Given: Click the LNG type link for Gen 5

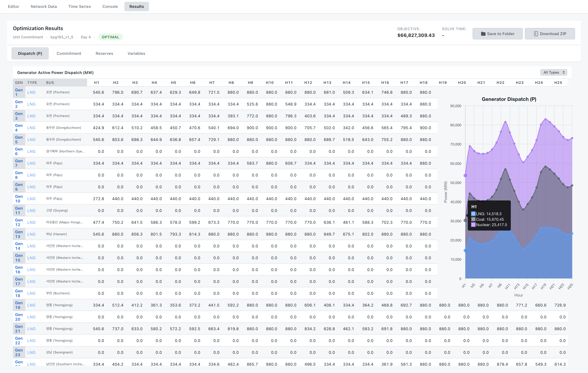Looking at the screenshot, I should click(31, 140).
